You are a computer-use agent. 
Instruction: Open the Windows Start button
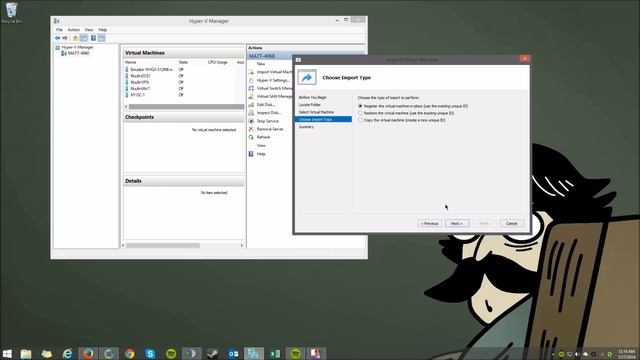7,353
